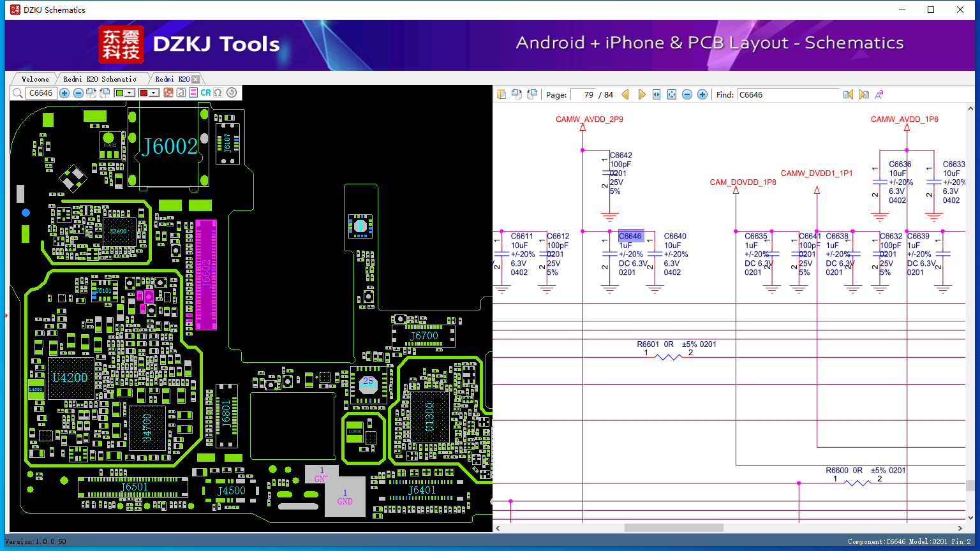The width and height of the screenshot is (980, 551).
Task: Click the C6636 capacitor label
Action: [900, 164]
